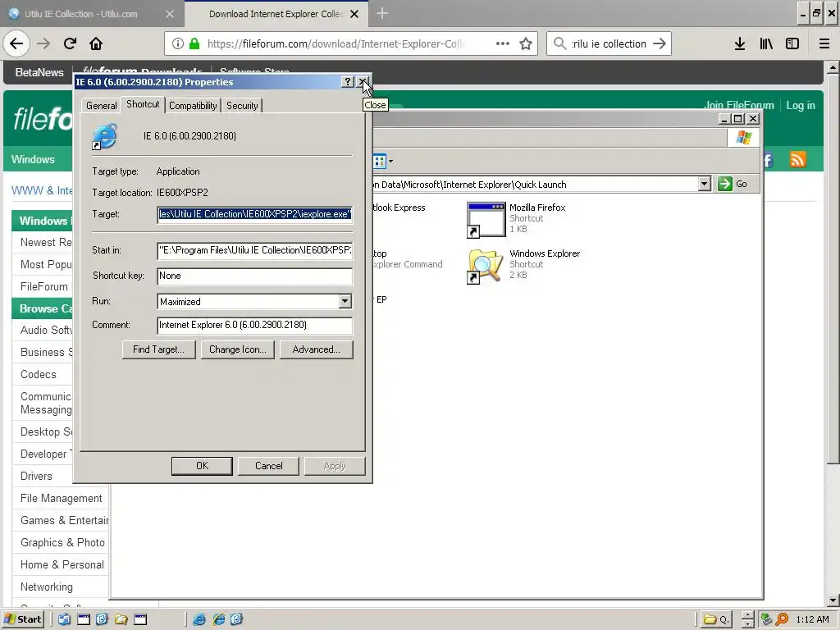Cancel the Properties dialog
The image size is (840, 630).
click(x=268, y=466)
